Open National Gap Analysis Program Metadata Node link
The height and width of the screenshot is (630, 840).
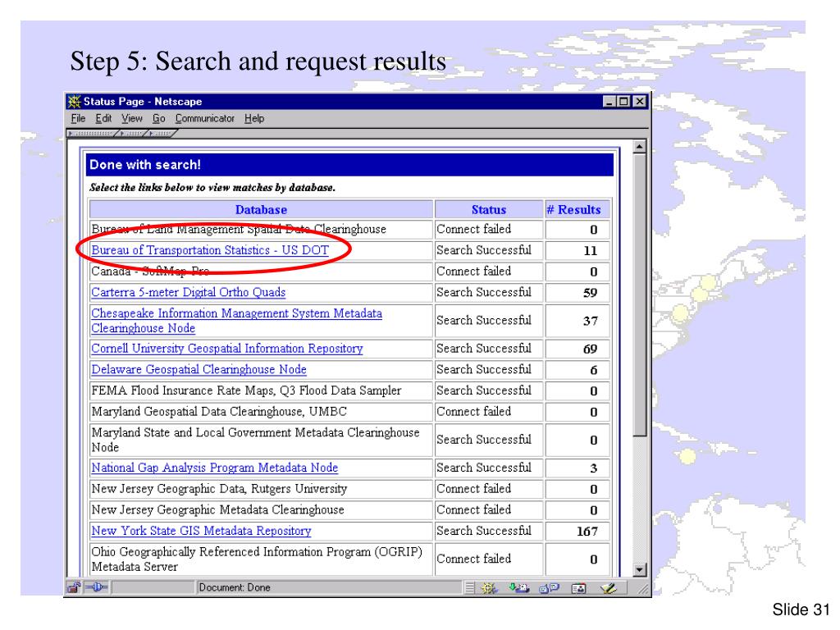tap(214, 468)
